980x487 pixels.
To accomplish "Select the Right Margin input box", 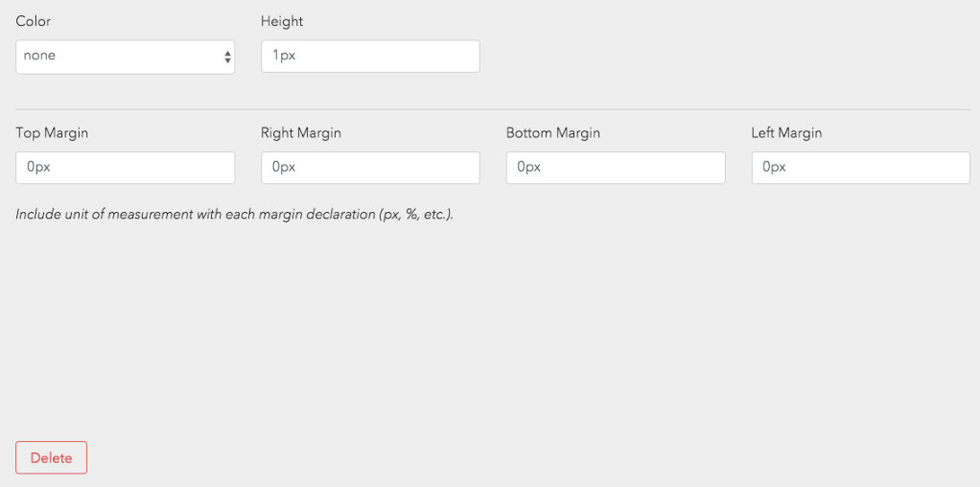I will (x=370, y=168).
